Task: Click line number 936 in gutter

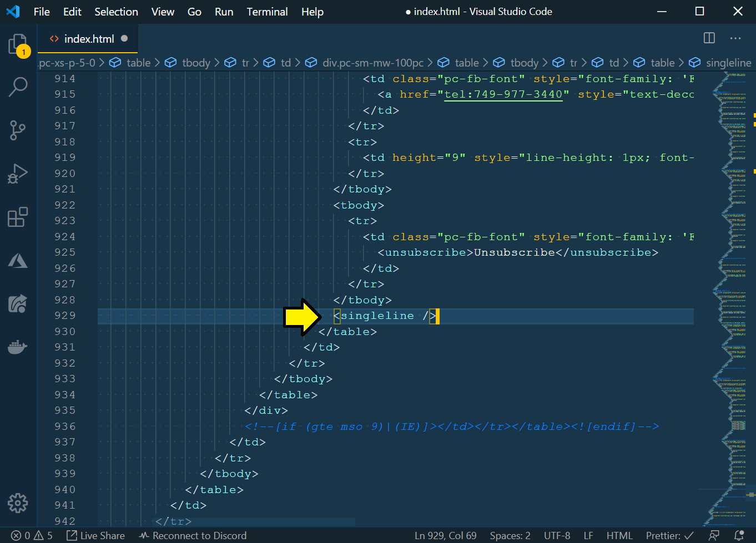Action: pyautogui.click(x=64, y=427)
